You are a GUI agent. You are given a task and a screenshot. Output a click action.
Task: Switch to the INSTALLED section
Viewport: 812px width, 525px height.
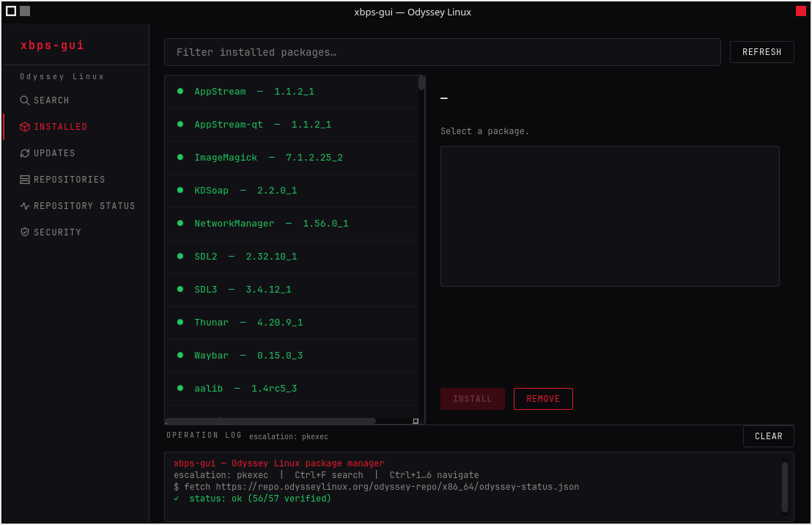click(75, 127)
